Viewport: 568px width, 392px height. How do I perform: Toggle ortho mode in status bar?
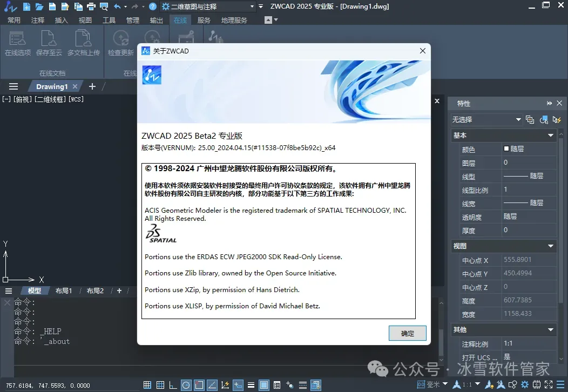[173, 385]
